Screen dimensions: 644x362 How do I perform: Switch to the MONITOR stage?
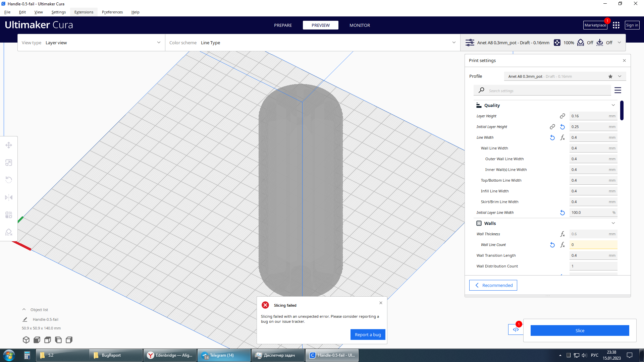pos(360,25)
